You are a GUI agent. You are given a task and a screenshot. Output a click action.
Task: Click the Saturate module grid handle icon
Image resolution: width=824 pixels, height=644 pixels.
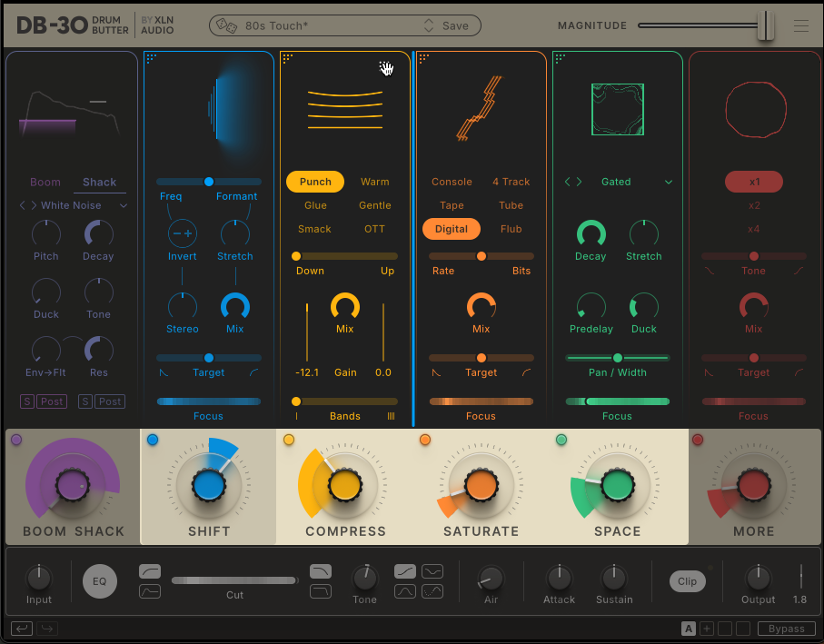pyautogui.click(x=424, y=58)
